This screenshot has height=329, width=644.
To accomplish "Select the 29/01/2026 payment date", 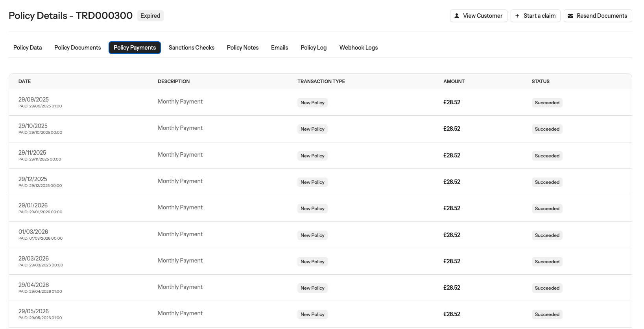I will 33,205.
